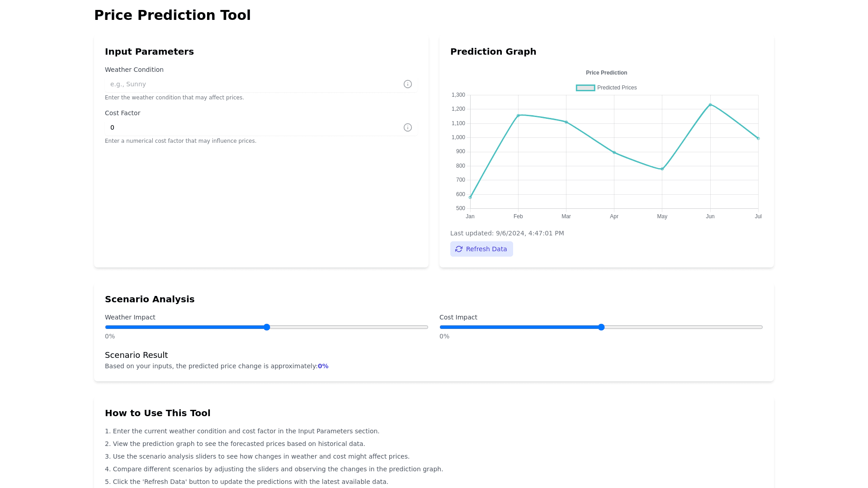Click the Predicted Prices legend label
Viewport: 868px width, 488px height.
[617, 88]
